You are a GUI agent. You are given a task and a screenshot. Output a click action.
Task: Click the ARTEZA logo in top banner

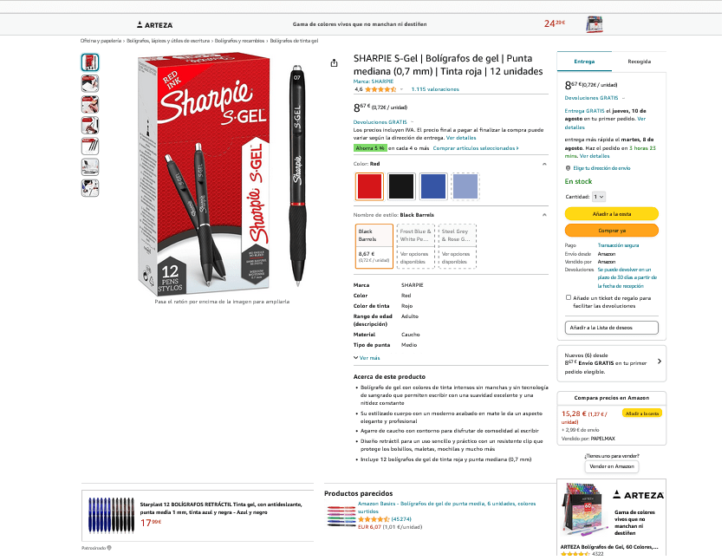154,24
